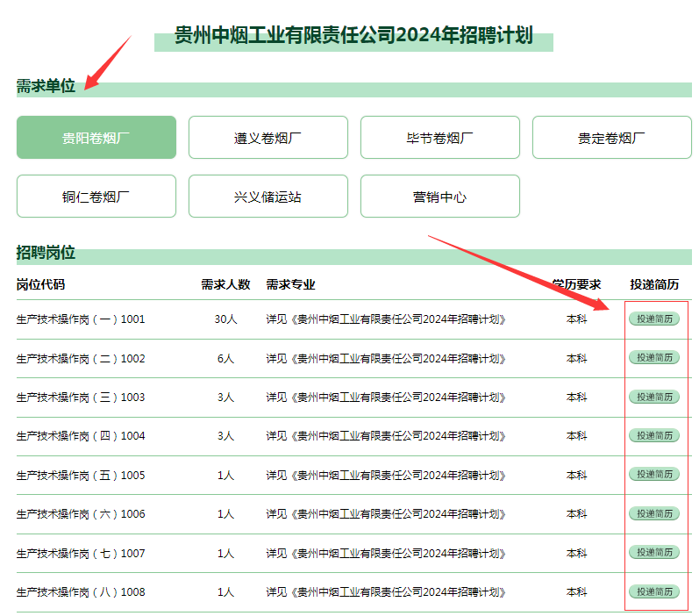
Task: Apply to 生产技术操作岗（七）1007
Action: click(654, 552)
